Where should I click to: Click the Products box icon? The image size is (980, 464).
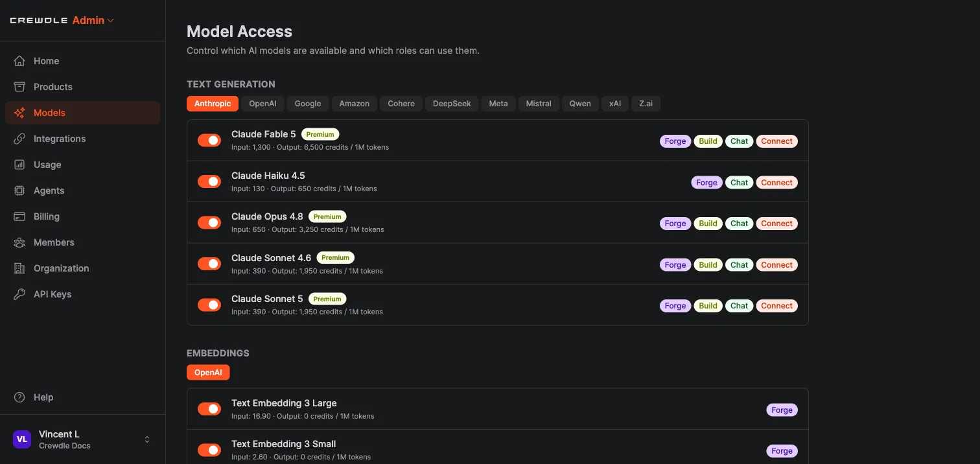point(20,87)
